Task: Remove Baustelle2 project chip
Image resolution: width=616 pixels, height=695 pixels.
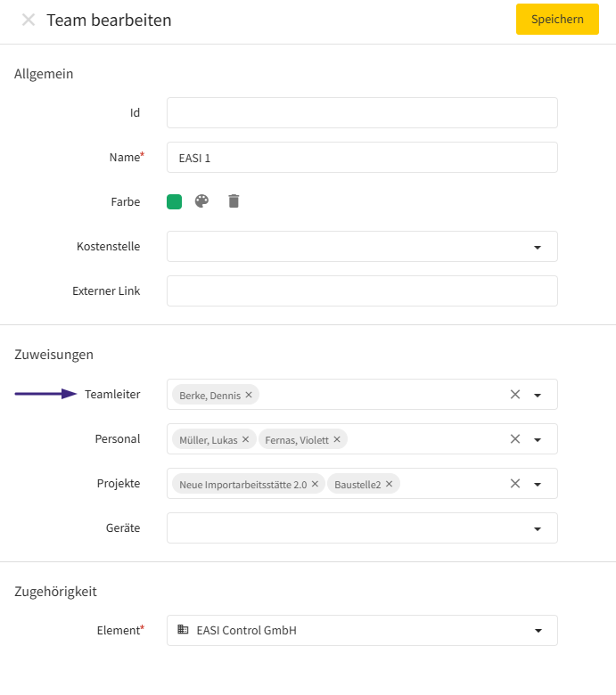Action: 389,484
